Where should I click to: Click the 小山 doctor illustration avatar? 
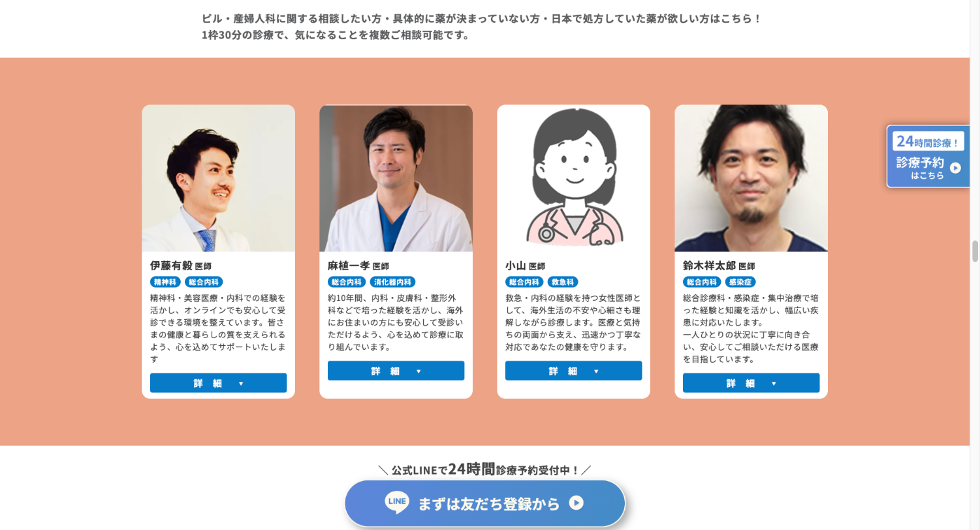[x=573, y=178]
